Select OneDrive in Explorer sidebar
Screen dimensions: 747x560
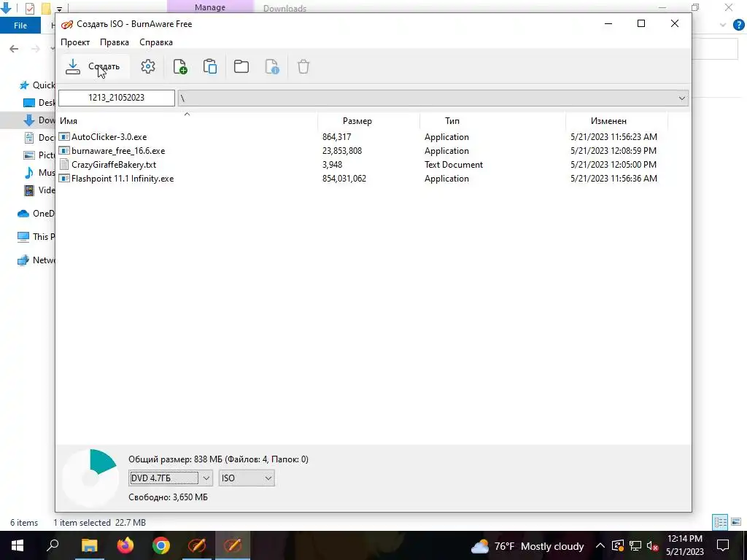tap(36, 214)
